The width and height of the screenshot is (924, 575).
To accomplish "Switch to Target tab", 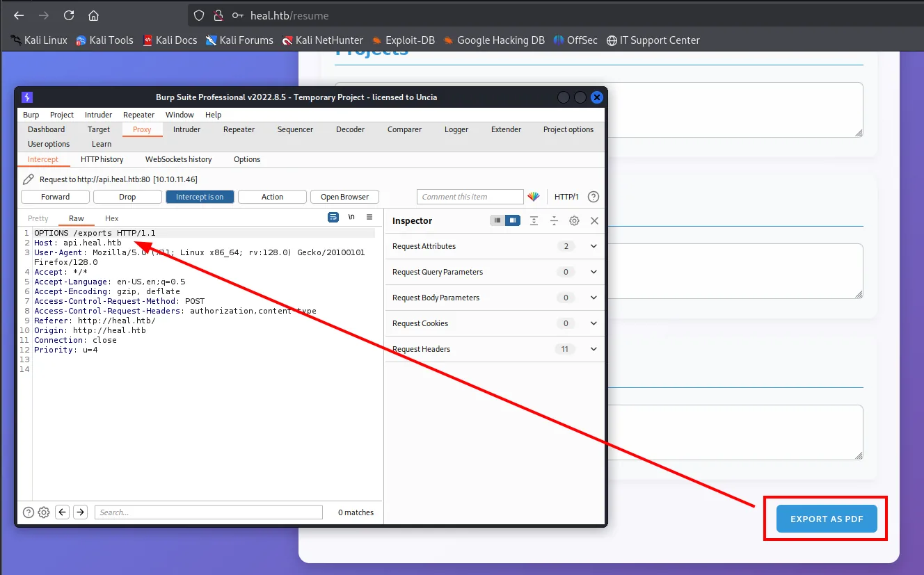I will [99, 129].
